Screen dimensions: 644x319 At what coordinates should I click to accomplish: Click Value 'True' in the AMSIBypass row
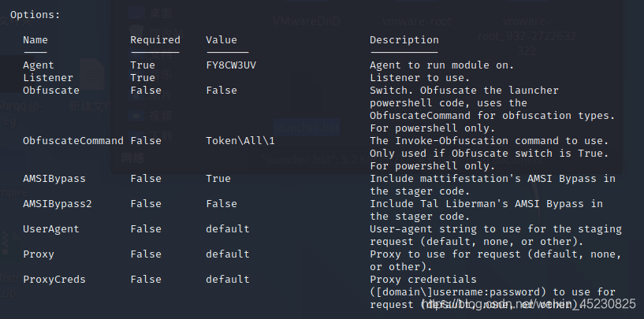click(x=218, y=179)
